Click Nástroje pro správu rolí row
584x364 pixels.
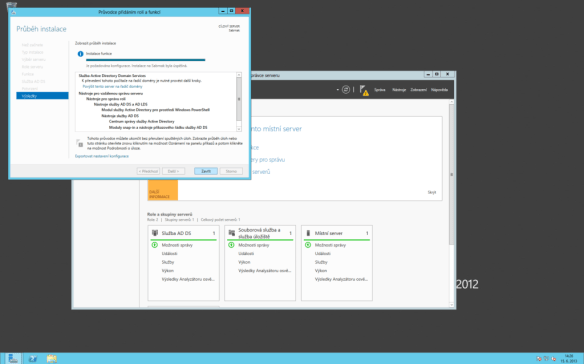(106, 99)
